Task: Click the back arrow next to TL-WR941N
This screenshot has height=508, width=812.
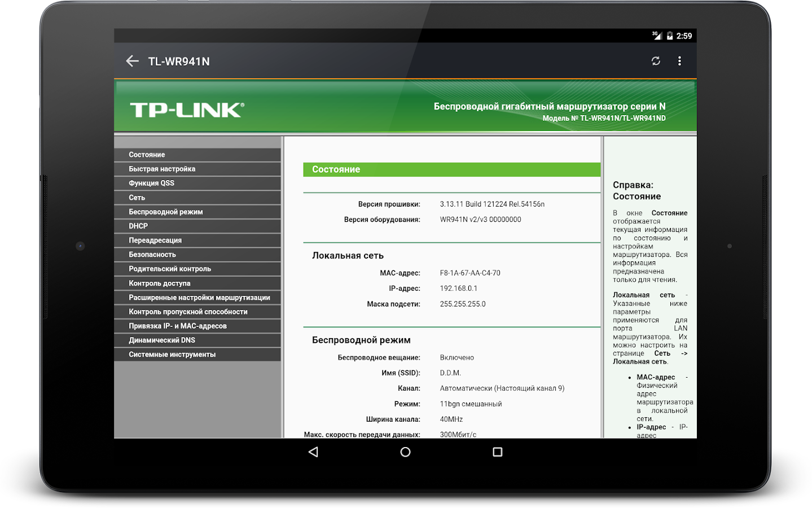Action: [132, 61]
